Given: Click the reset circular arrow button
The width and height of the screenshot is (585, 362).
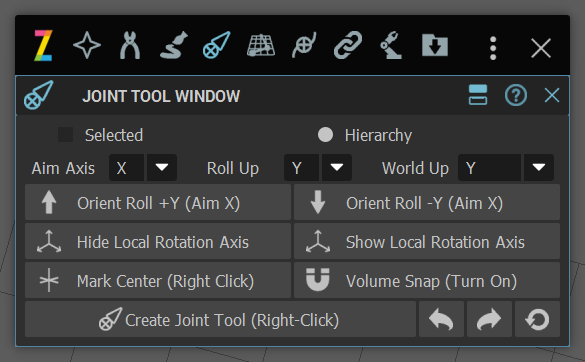Looking at the screenshot, I should click(x=537, y=319).
